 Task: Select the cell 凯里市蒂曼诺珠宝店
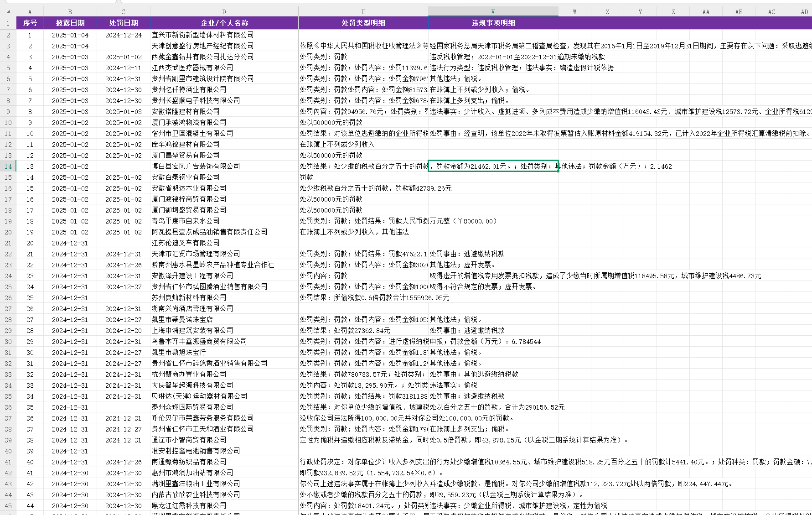coord(224,320)
